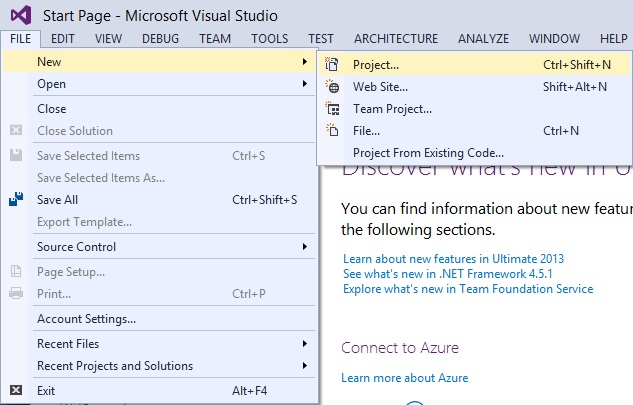Select Project From Existing Code
This screenshot has height=405, width=633.
(428, 153)
